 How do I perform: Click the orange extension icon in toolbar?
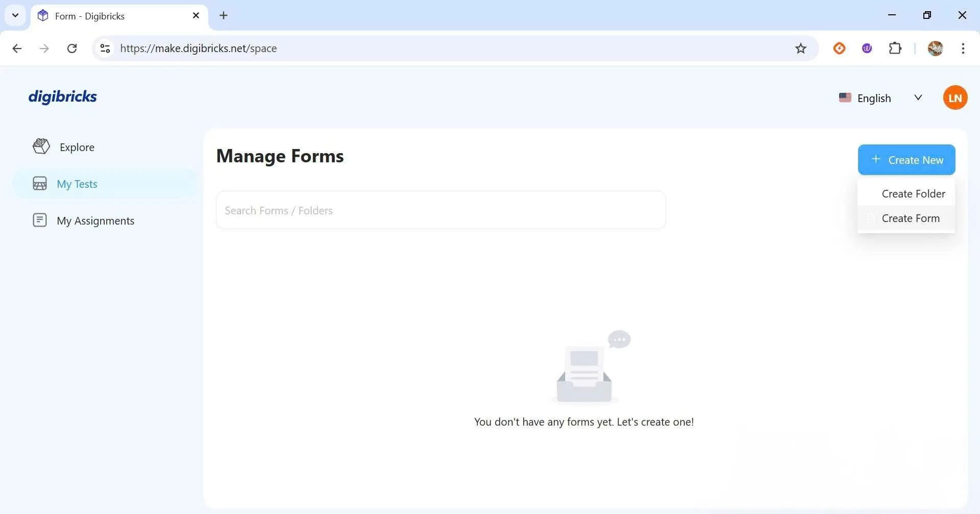839,48
